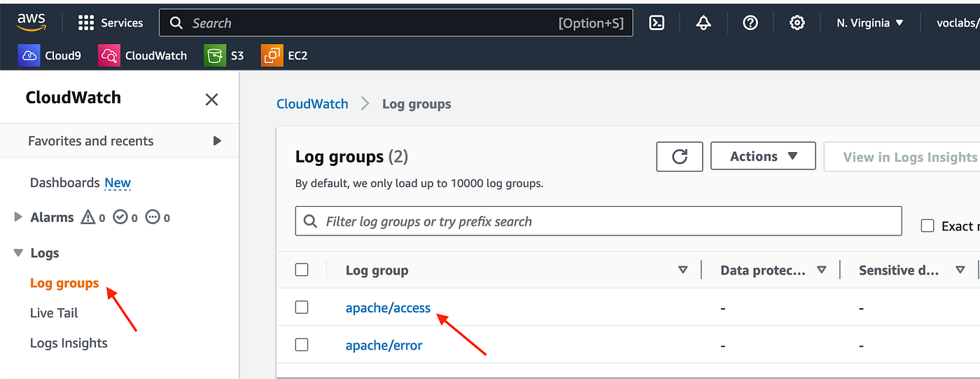Open the S3 shortcut in favorites bar

[224, 55]
